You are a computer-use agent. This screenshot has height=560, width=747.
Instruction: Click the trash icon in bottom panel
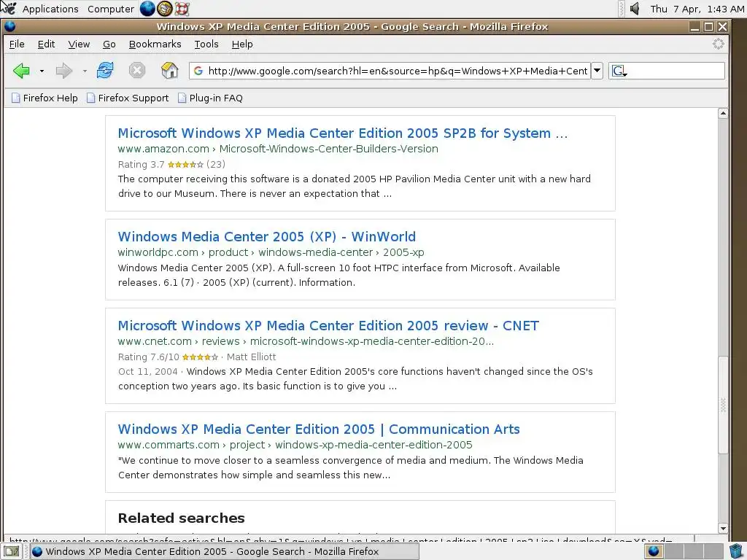coord(735,551)
